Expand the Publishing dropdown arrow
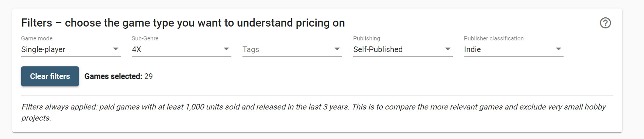The width and height of the screenshot is (644, 139). coord(448,49)
